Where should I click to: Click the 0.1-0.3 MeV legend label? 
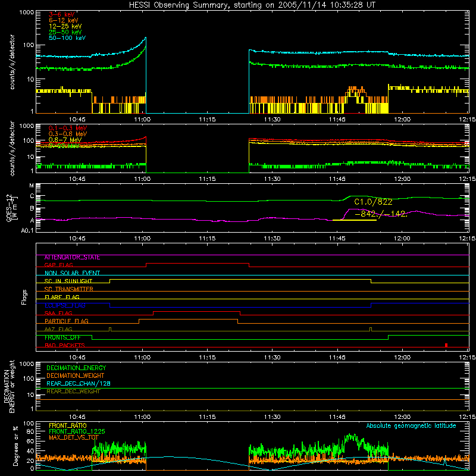point(68,128)
